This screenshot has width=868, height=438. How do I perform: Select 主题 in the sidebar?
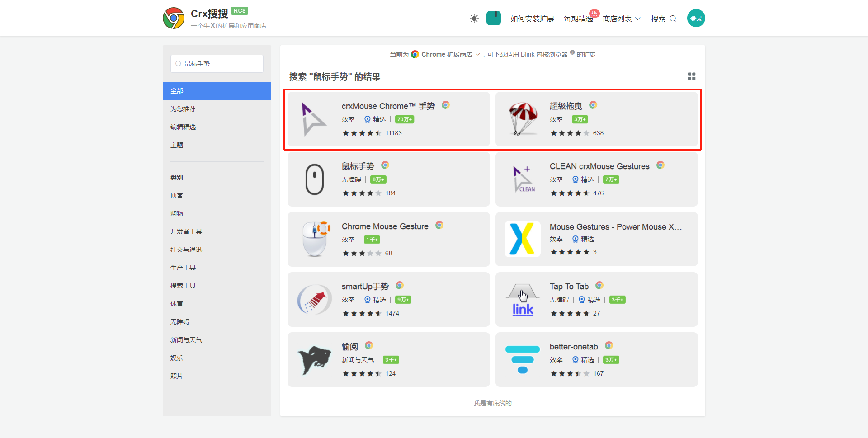pyautogui.click(x=177, y=145)
